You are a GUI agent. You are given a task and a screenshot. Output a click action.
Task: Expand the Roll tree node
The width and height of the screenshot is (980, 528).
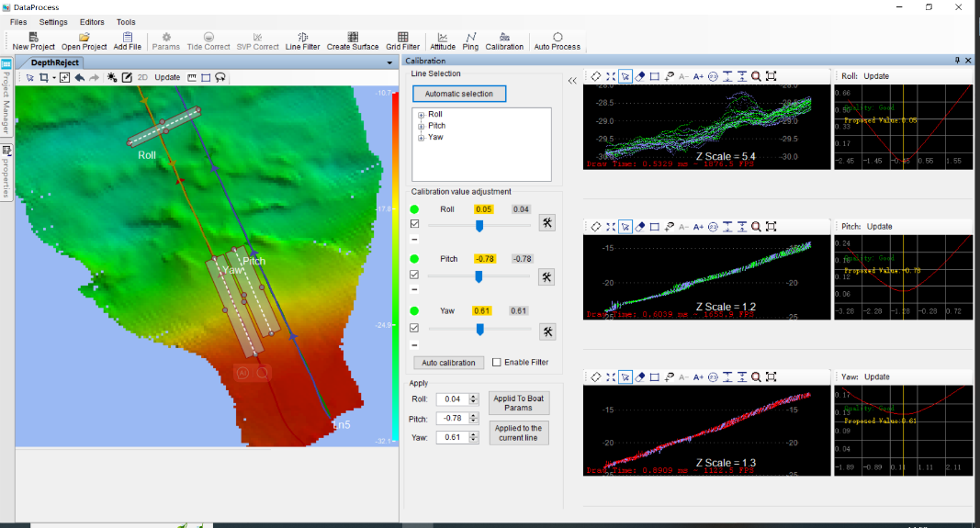click(x=422, y=115)
